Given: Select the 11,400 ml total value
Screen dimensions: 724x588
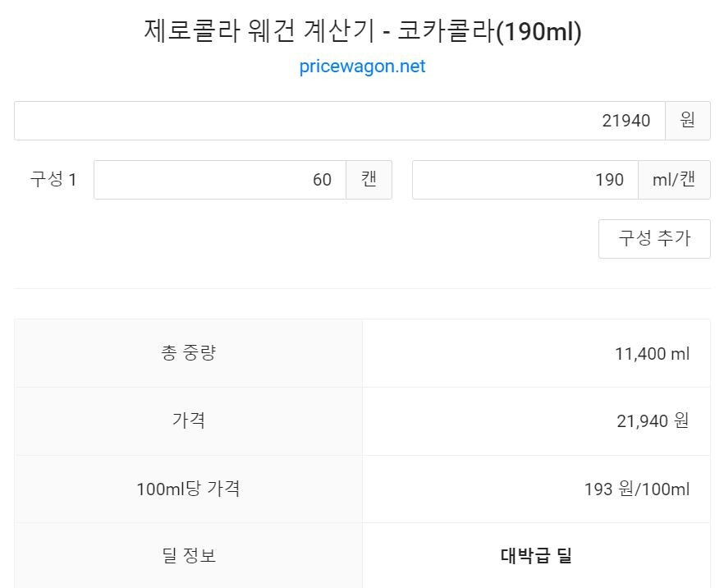Looking at the screenshot, I should click(x=652, y=354).
